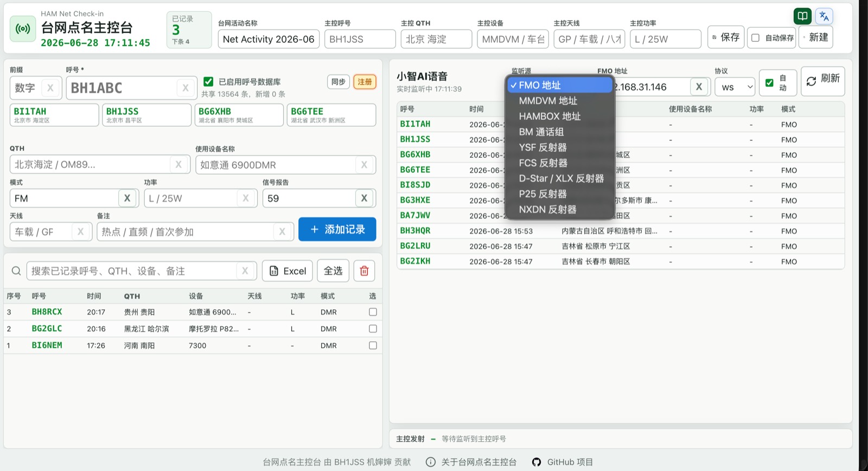Click the radio wave app logo icon
Screen dimensions: 868x471
coord(23,29)
